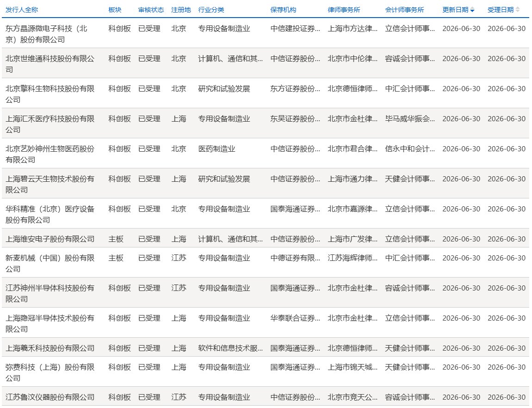532x408 pixels.
Task: Click the 审核状态 column header
Action: click(151, 10)
